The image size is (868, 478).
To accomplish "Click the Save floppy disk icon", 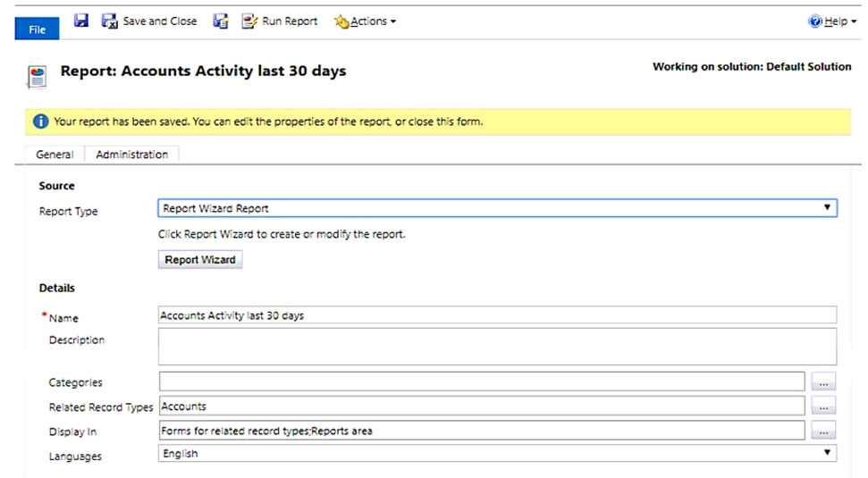I will tap(81, 21).
